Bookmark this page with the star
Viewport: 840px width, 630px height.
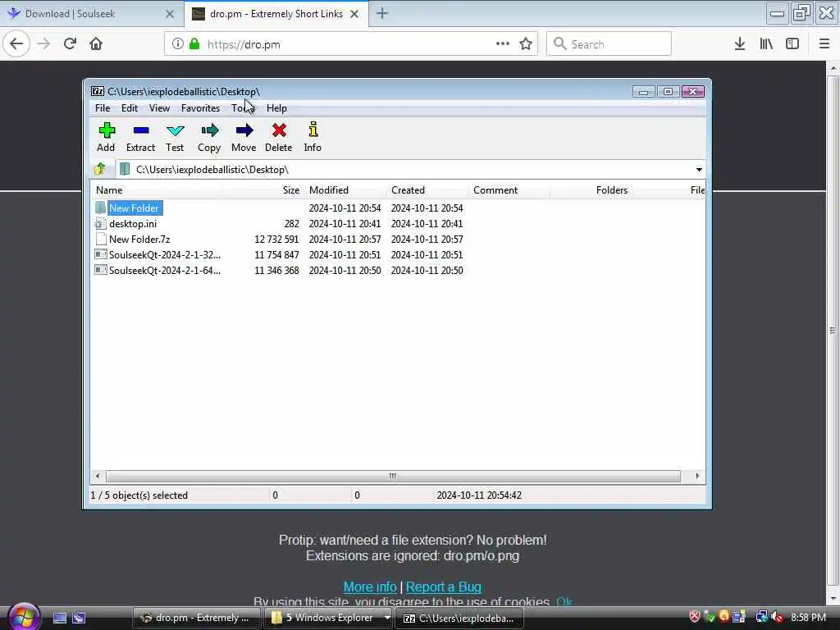(x=526, y=44)
